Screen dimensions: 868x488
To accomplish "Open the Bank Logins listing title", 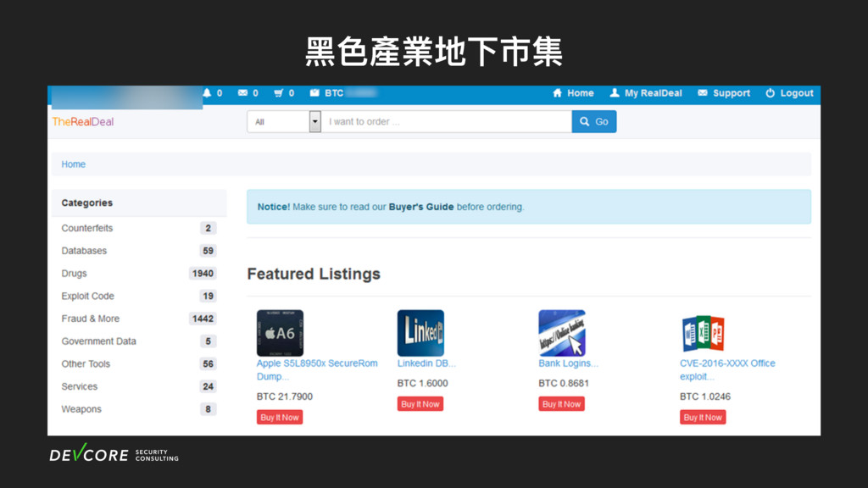I will pyautogui.click(x=568, y=363).
